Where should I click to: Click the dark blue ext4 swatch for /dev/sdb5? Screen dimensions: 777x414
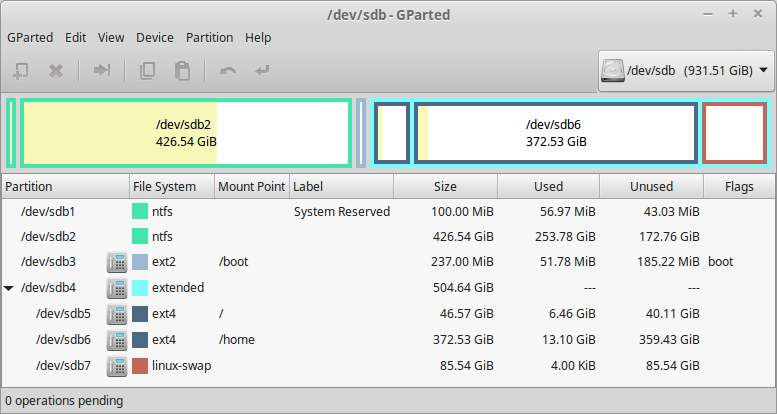140,313
